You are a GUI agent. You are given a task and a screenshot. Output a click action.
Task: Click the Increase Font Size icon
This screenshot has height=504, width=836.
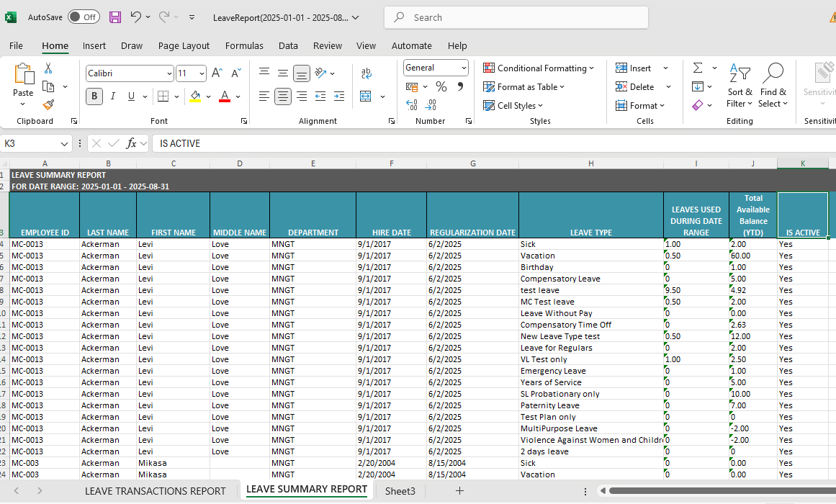[x=217, y=73]
